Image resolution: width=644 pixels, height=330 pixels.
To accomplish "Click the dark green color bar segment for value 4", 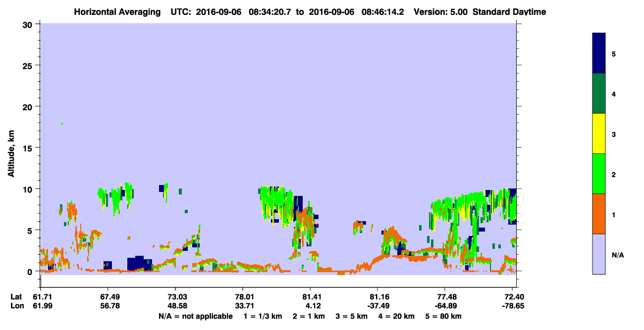I will click(x=599, y=94).
